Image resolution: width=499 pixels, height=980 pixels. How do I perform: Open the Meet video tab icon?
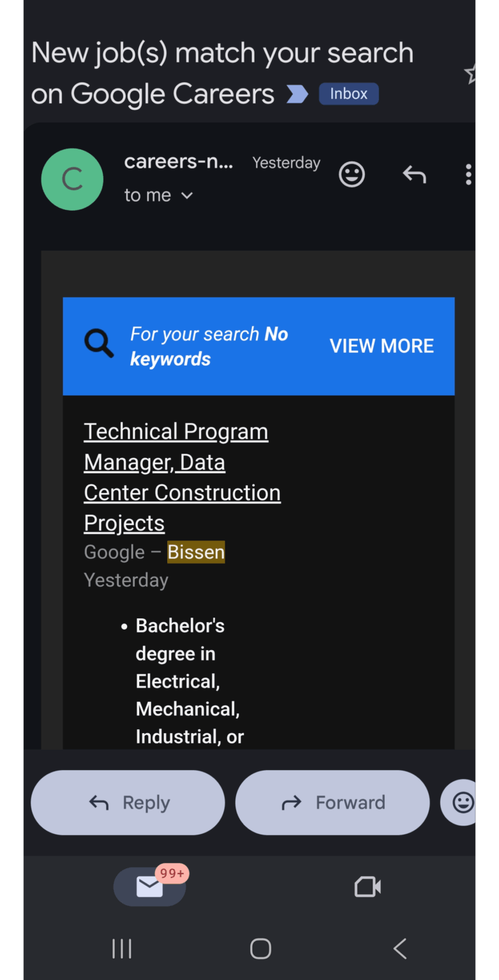pyautogui.click(x=367, y=886)
